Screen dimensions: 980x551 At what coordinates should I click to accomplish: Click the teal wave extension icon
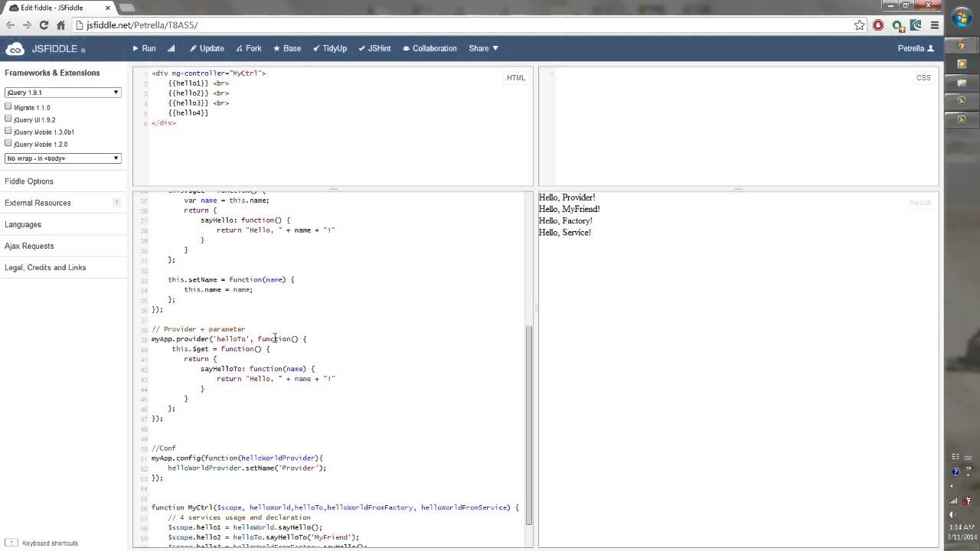pos(916,25)
